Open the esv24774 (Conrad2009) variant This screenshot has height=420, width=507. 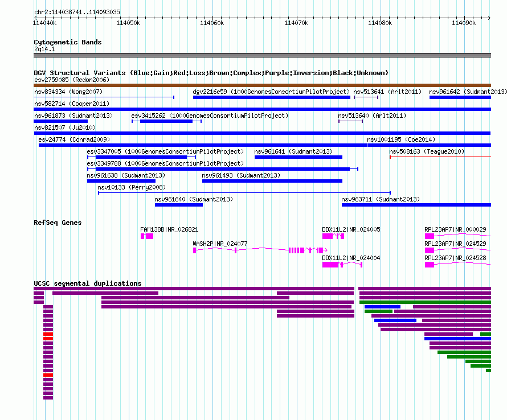click(x=203, y=145)
